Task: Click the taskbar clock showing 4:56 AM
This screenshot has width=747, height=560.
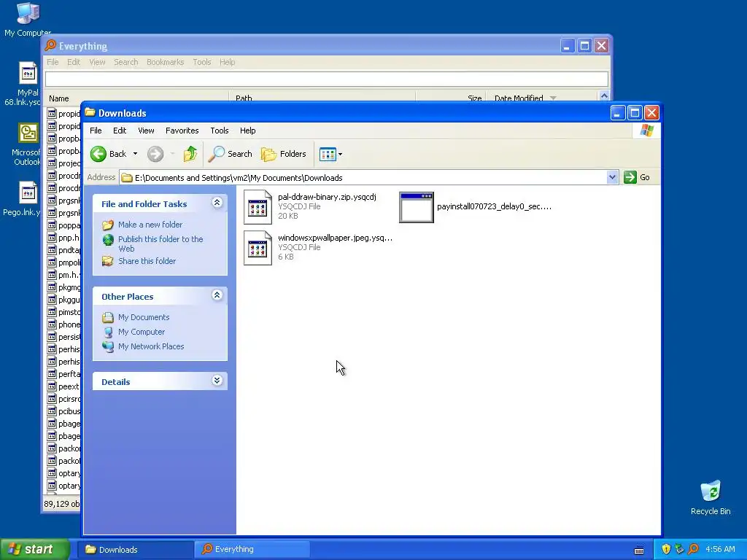Action: point(720,550)
